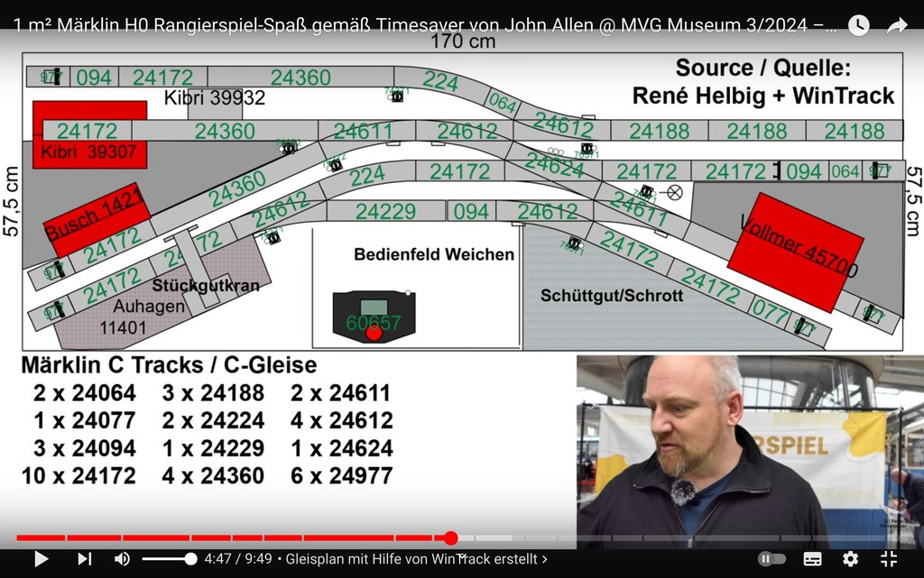Click the '1 x 24624' parts entry
924x578 pixels.
pos(342,448)
